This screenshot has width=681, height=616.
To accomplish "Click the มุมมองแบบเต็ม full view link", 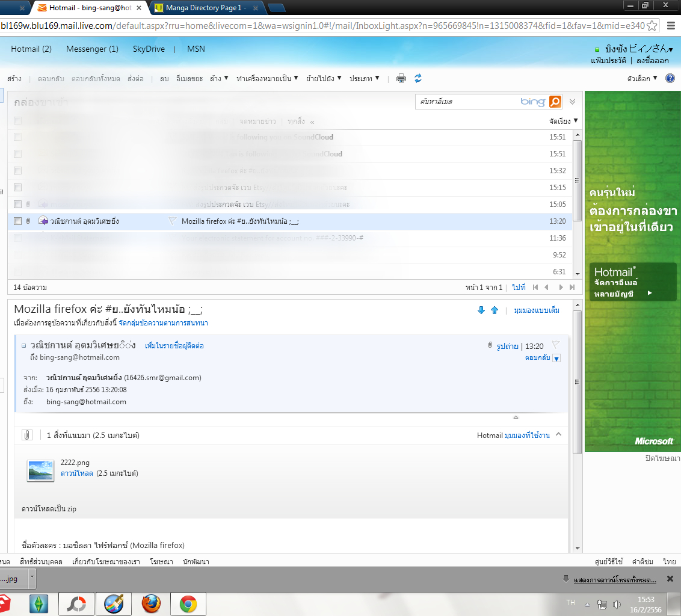I will 537,310.
